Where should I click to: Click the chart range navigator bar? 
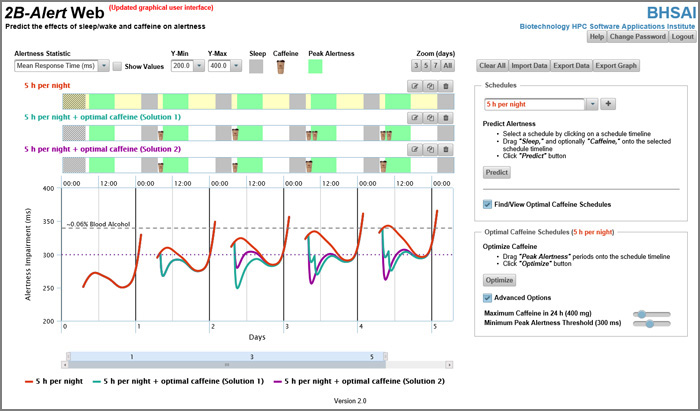tap(227, 357)
